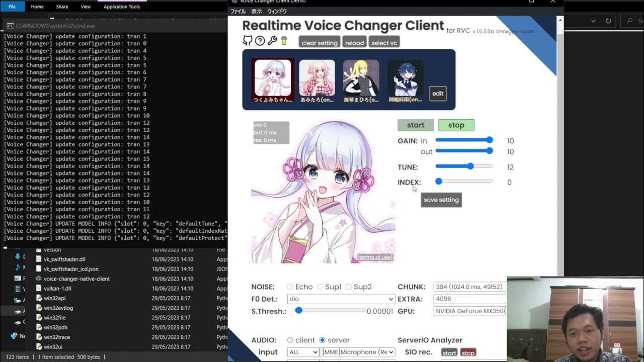The height and width of the screenshot is (362, 644).
Task: Click the clear setting button
Action: (x=319, y=43)
